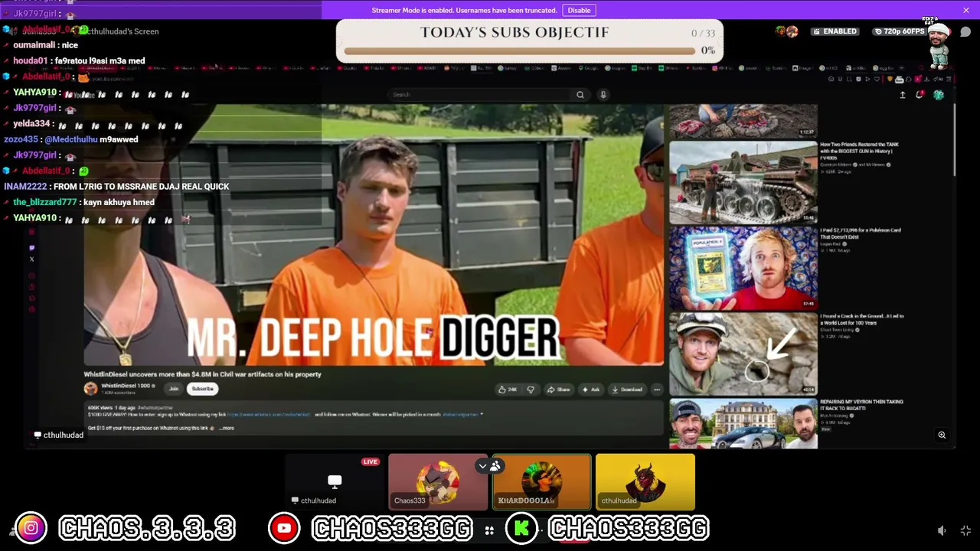Screen dimensions: 980x551
Task: Open the Pokémon card video thumbnail
Action: tap(743, 269)
